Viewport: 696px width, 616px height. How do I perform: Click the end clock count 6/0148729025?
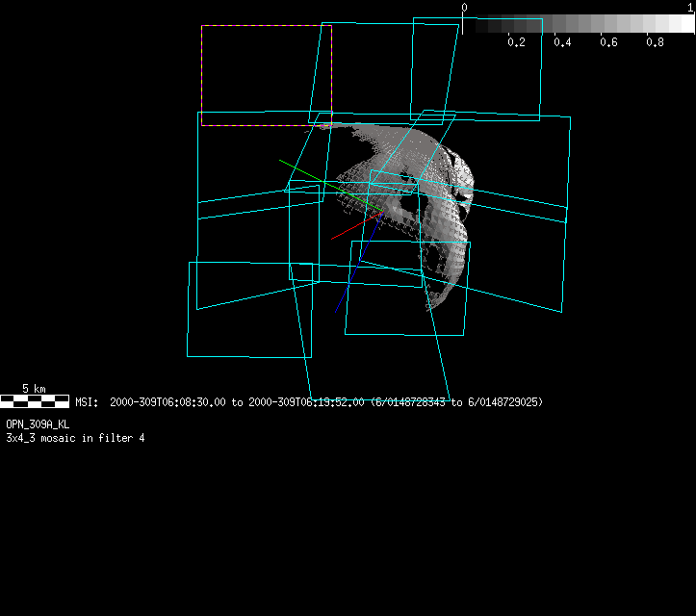coord(503,401)
